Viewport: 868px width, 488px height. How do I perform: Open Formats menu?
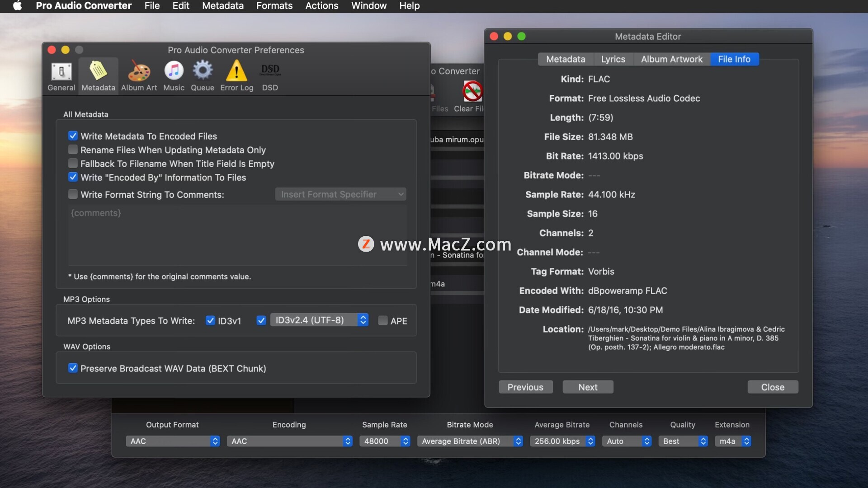click(x=274, y=6)
